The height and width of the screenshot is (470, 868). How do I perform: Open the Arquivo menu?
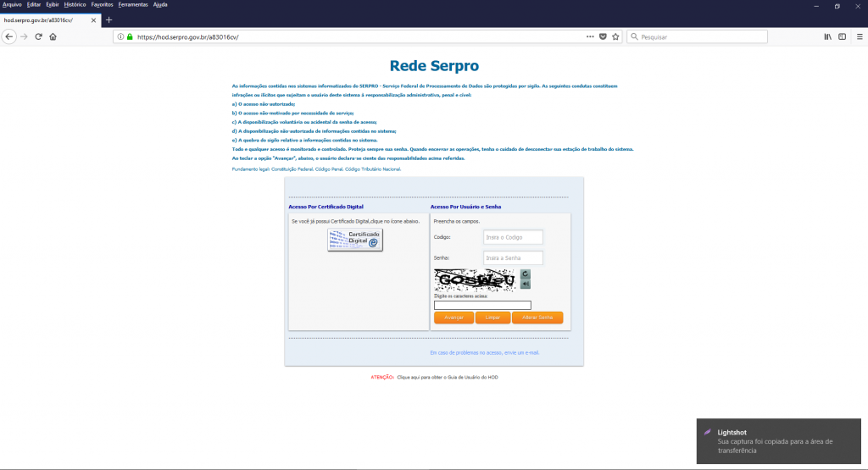12,4
